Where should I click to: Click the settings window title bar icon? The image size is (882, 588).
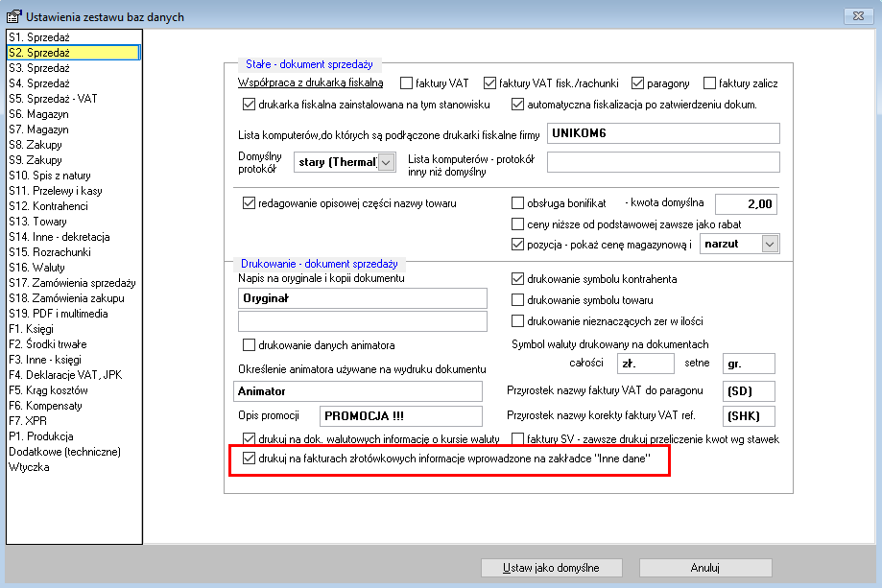coord(14,16)
